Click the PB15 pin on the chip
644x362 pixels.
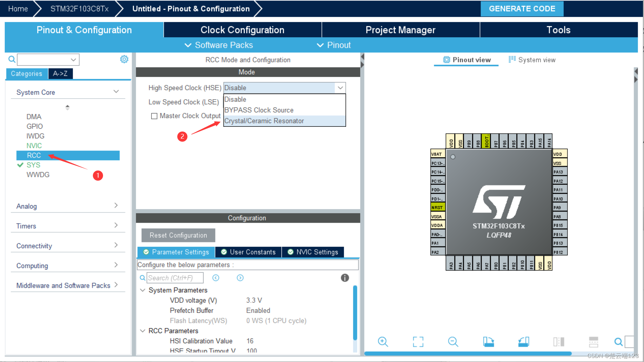point(560,225)
